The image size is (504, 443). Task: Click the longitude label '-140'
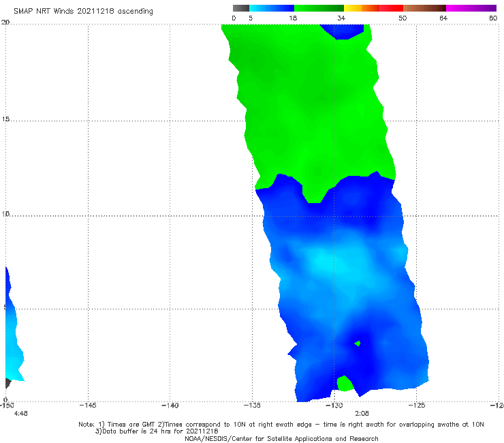[x=170, y=406]
